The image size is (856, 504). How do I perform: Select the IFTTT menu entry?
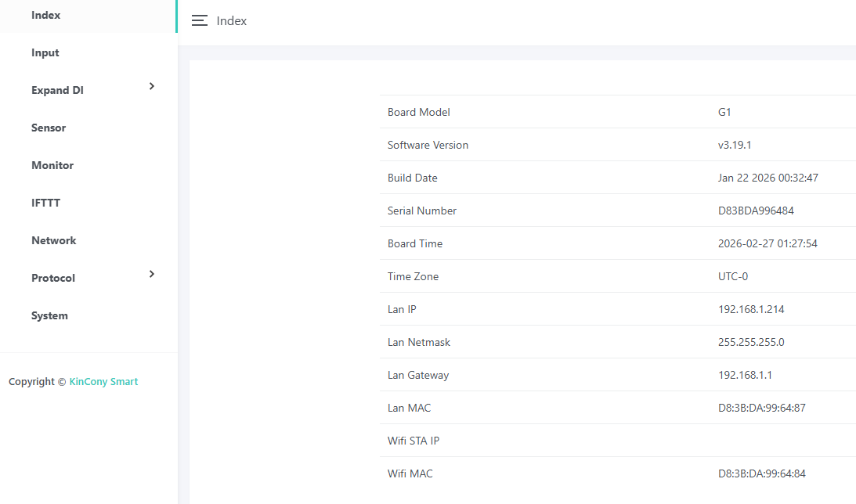pyautogui.click(x=45, y=203)
